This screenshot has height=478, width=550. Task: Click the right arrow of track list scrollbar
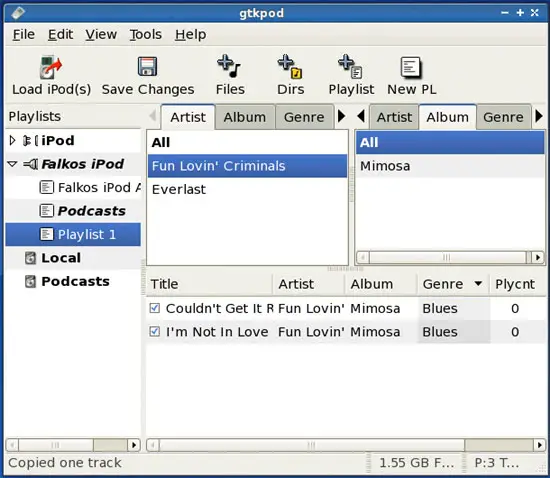[539, 445]
